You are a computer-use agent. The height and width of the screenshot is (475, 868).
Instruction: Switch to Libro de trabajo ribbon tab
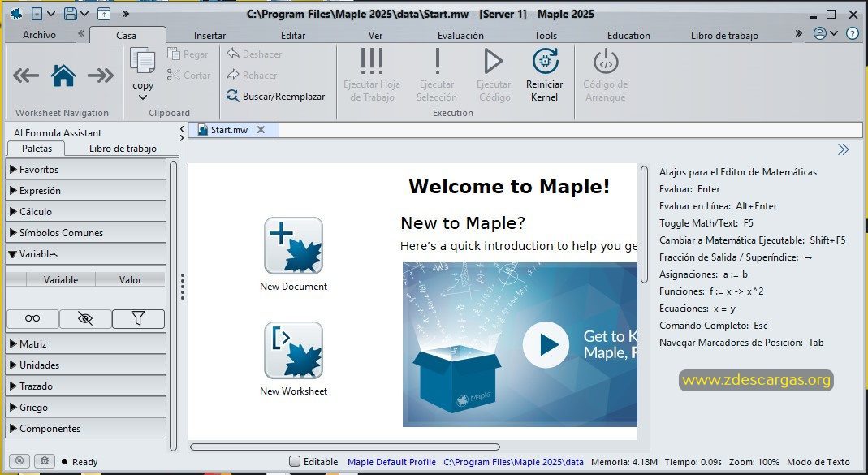[x=724, y=36]
